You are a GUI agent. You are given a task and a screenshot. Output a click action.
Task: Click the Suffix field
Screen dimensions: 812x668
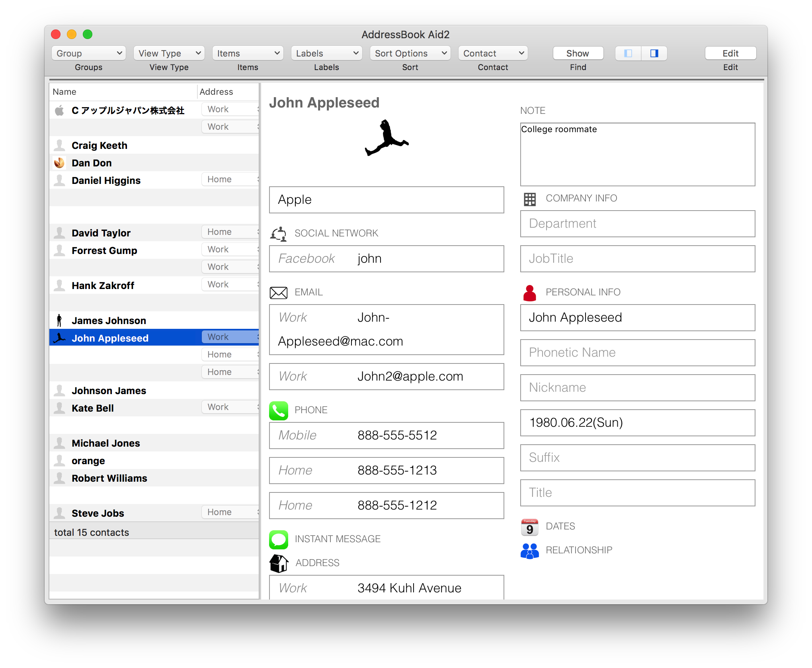(x=638, y=458)
